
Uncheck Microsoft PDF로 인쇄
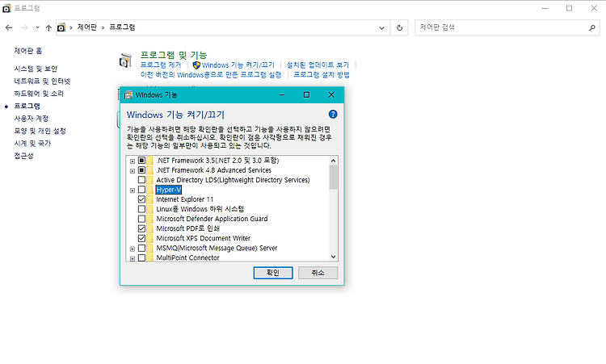point(142,228)
